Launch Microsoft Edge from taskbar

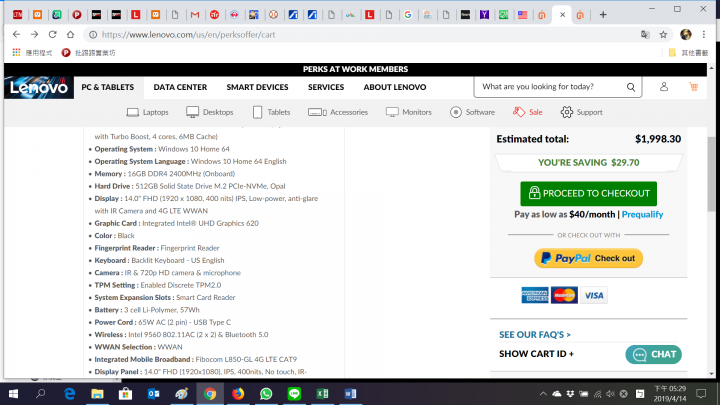69,394
